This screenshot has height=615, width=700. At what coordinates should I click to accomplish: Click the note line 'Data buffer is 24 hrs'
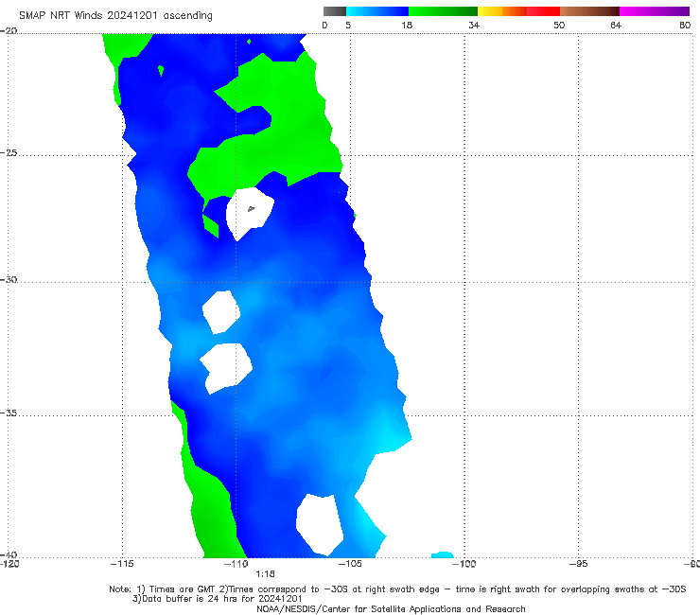[x=217, y=599]
